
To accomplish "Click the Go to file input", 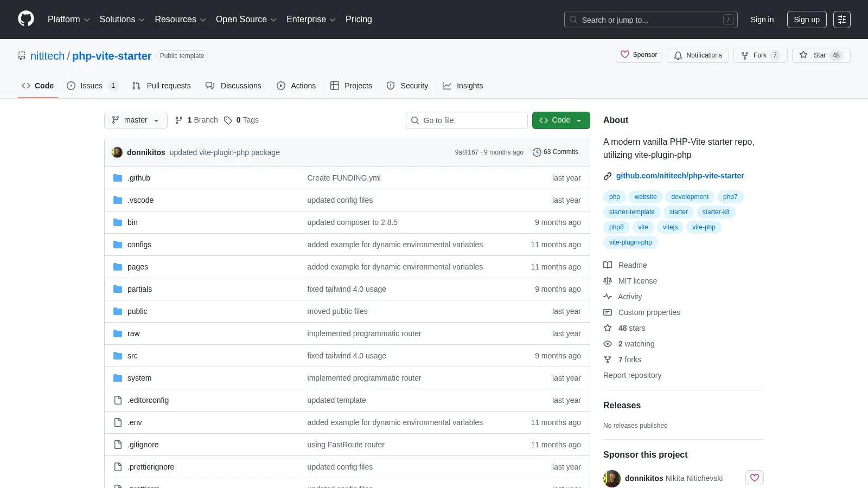I will click(467, 120).
